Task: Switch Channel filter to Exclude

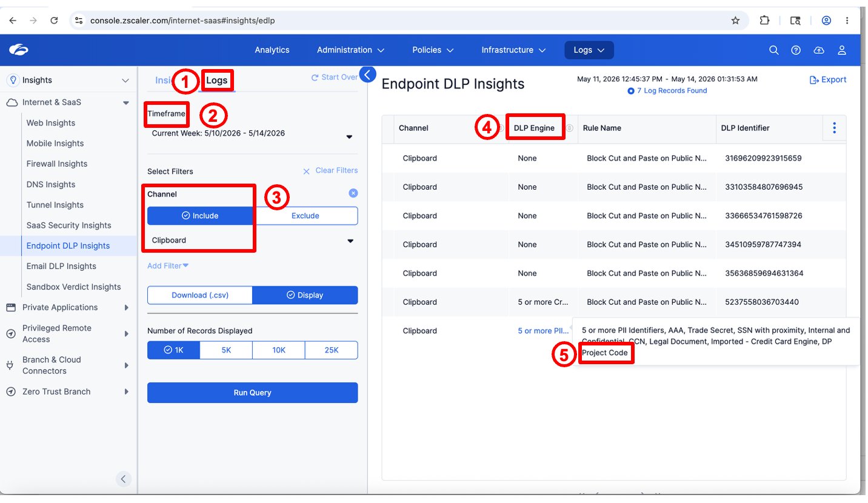Action: (x=305, y=216)
